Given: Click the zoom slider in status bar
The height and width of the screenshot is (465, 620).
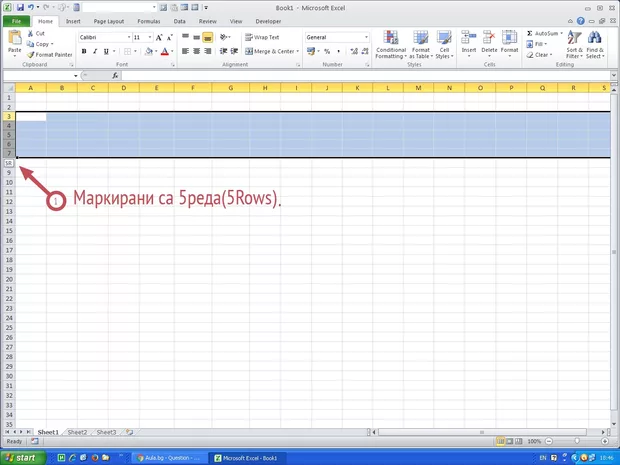Looking at the screenshot, I should tap(576, 441).
